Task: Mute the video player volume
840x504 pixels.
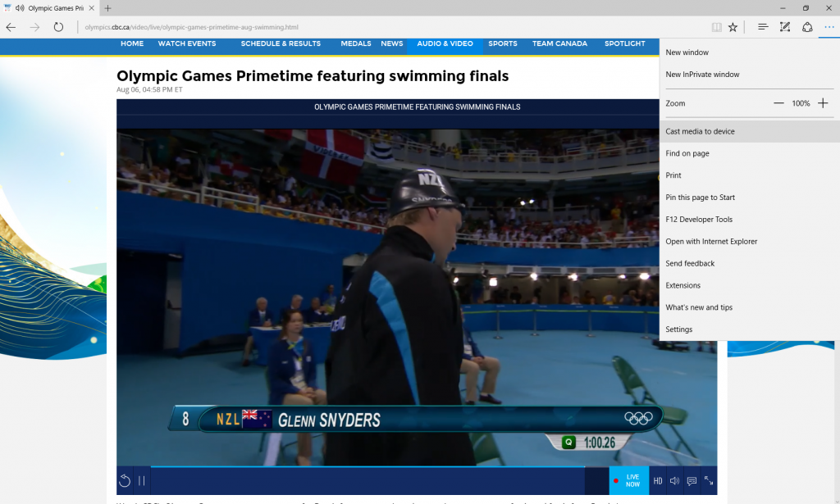Action: point(674,481)
